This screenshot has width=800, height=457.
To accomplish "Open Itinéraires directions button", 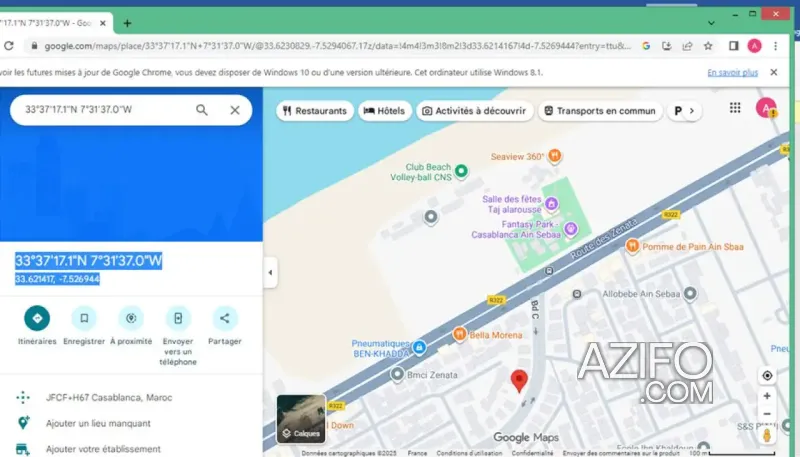I will [x=37, y=318].
